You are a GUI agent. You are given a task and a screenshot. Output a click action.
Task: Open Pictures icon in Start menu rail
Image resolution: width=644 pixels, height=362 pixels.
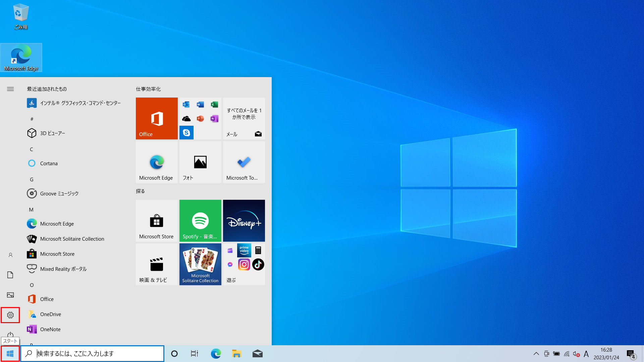(x=10, y=295)
